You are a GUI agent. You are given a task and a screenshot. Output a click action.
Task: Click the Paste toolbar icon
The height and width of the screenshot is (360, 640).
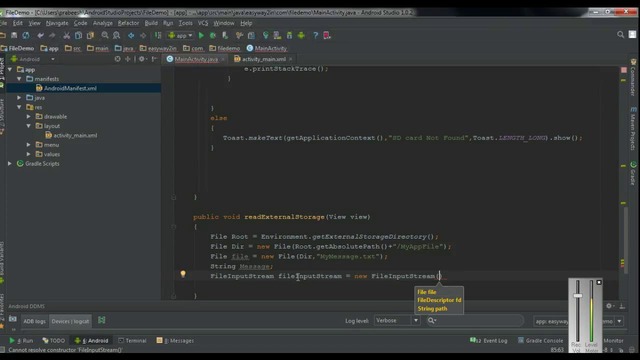90,36
